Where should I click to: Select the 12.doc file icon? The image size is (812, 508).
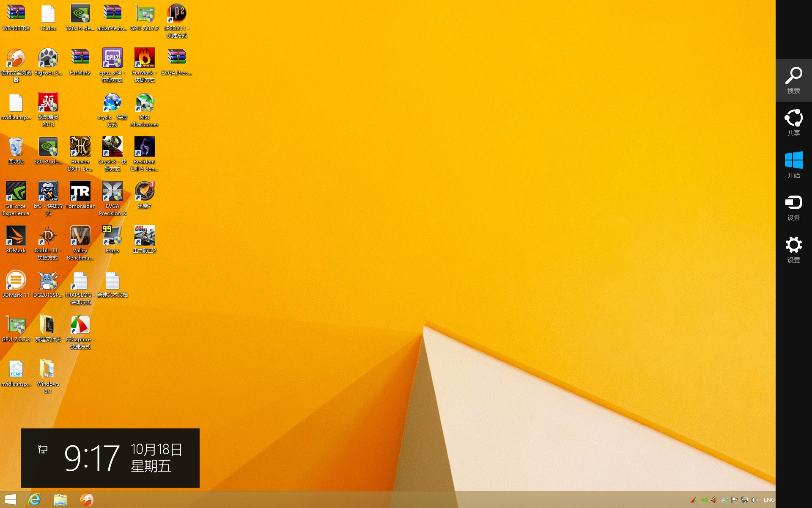(x=48, y=18)
